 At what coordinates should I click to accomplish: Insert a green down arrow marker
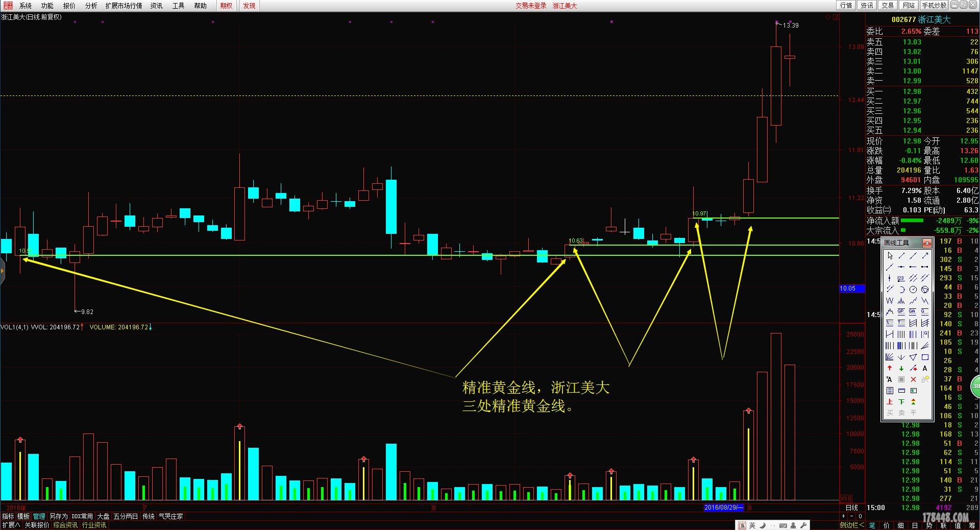[x=901, y=368]
